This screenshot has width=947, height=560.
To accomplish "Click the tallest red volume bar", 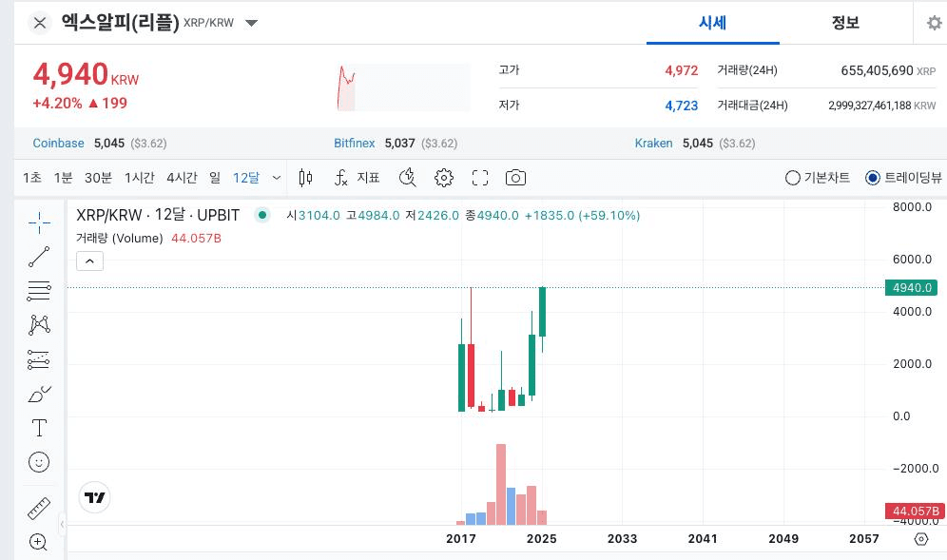I will click(x=501, y=485).
